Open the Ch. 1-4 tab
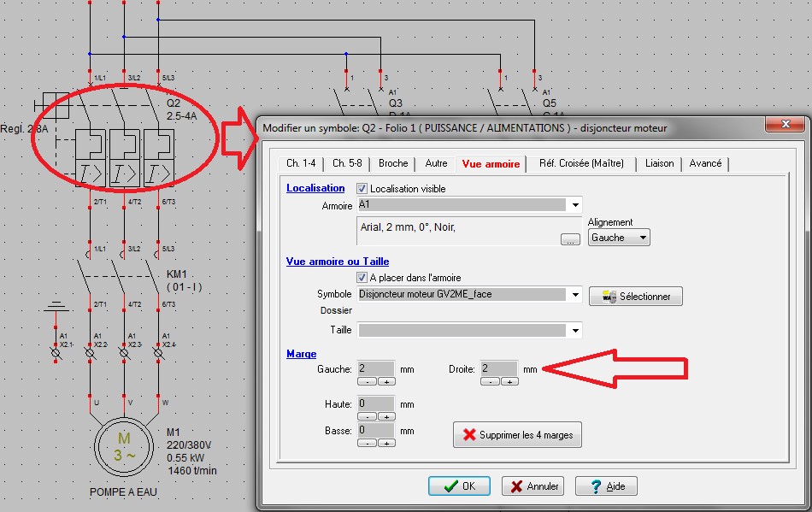812x512 pixels. tap(301, 163)
